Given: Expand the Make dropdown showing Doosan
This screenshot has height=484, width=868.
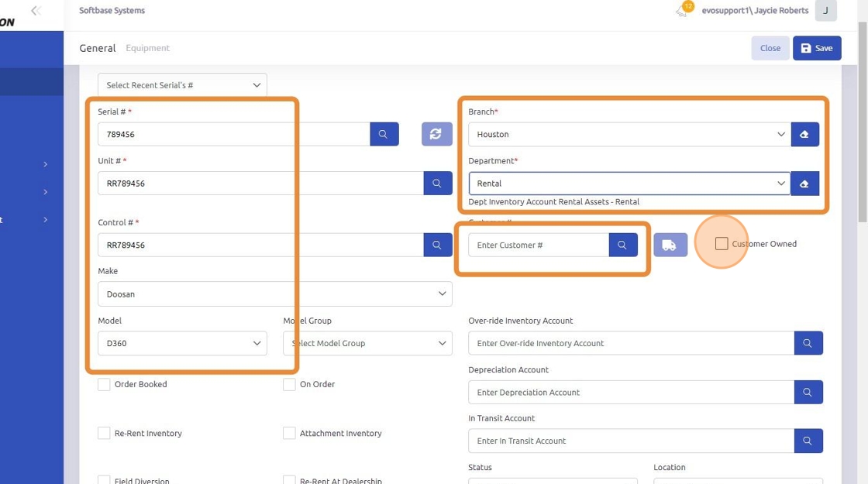Looking at the screenshot, I should point(274,294).
